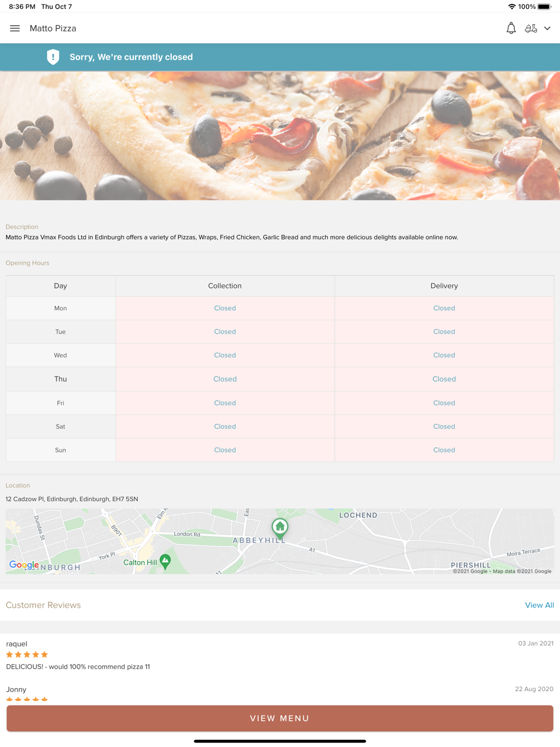Image resolution: width=560 pixels, height=747 pixels.
Task: Open the hamburger menu
Action: [15, 29]
